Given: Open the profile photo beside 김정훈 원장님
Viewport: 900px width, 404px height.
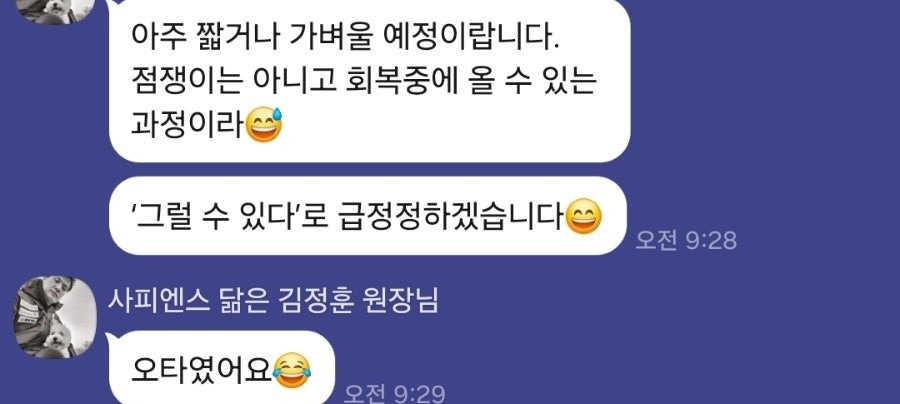Looking at the screenshot, I should (x=55, y=317).
